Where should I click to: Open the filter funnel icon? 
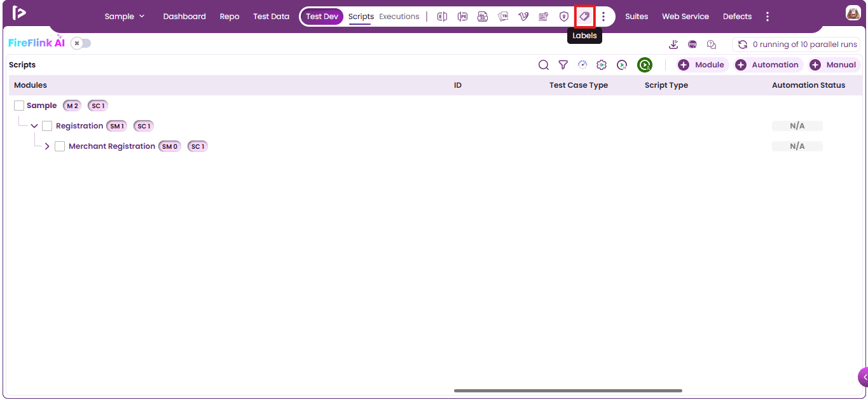[x=563, y=65]
